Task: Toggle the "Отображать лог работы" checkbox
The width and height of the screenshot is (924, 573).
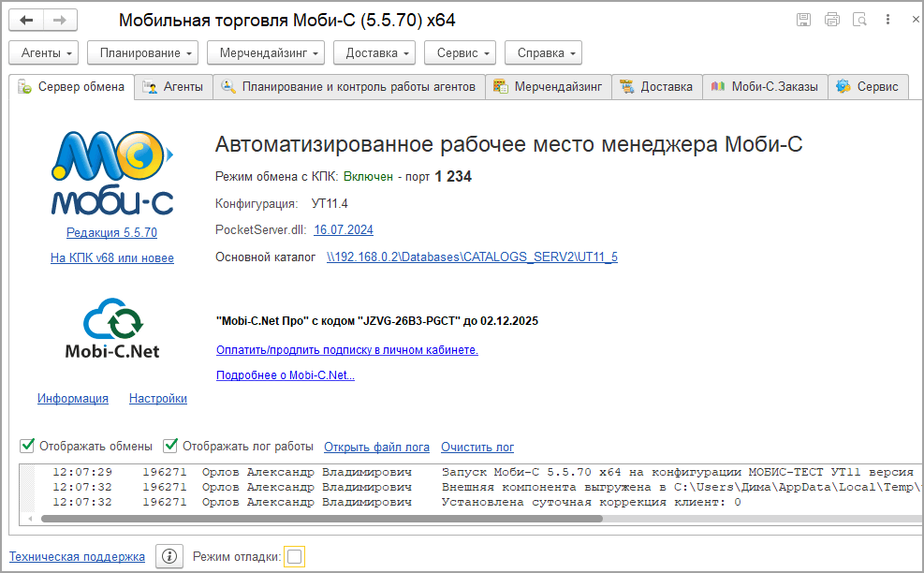Action: [x=170, y=446]
